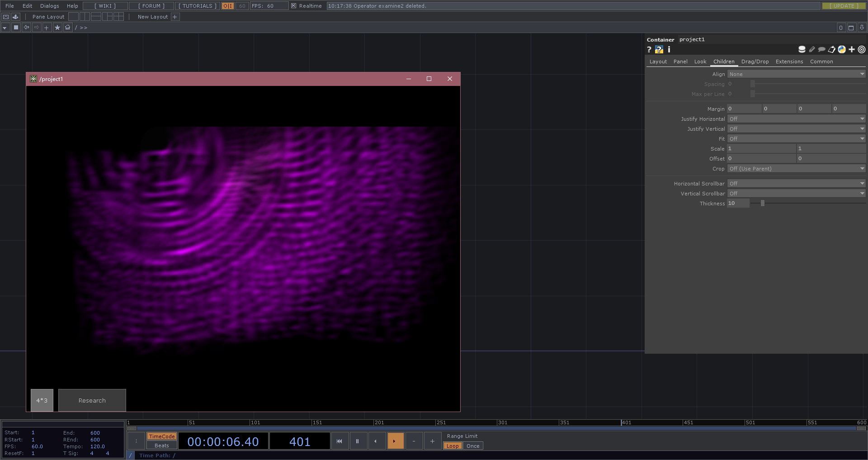Image resolution: width=868 pixels, height=460 pixels.
Task: Click the bookmark star icon on the toolbar
Action: 57,27
